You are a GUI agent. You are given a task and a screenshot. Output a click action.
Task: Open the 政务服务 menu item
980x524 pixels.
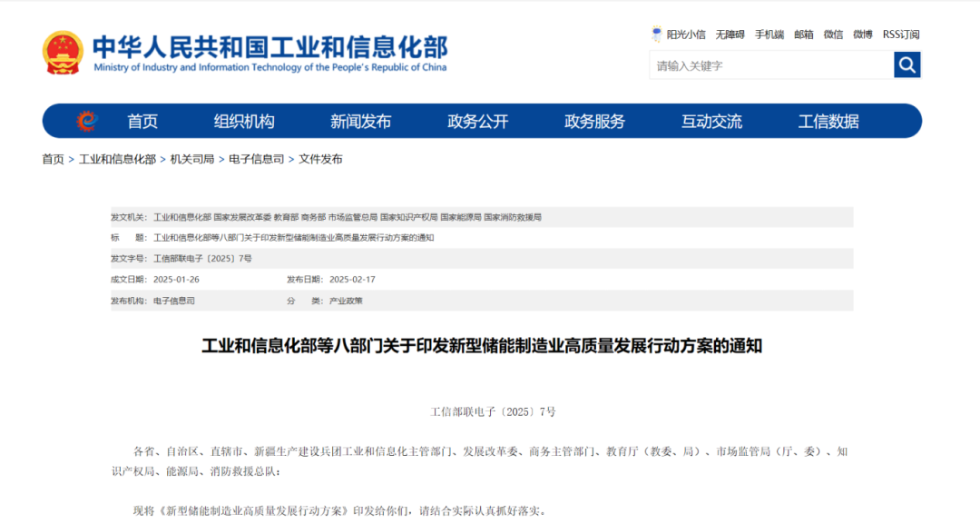pyautogui.click(x=594, y=122)
